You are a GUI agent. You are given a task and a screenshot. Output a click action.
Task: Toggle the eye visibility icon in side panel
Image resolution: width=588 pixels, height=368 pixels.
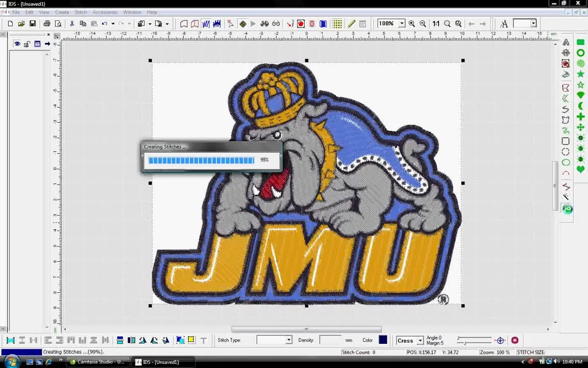click(17, 44)
